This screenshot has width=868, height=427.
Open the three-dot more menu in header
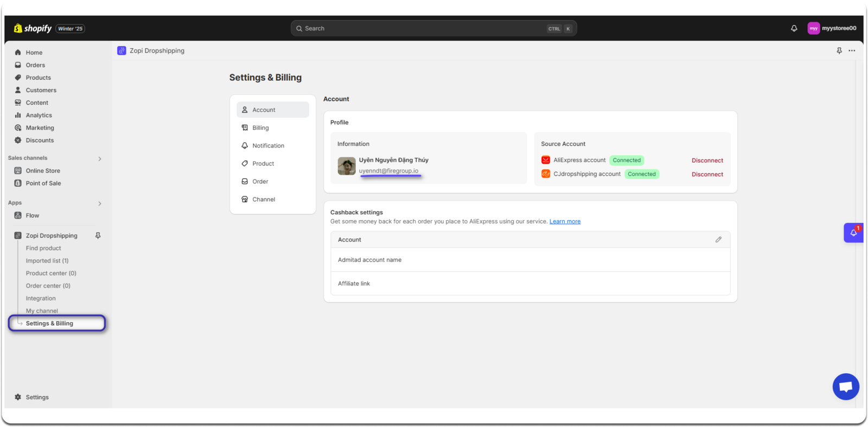pyautogui.click(x=852, y=50)
